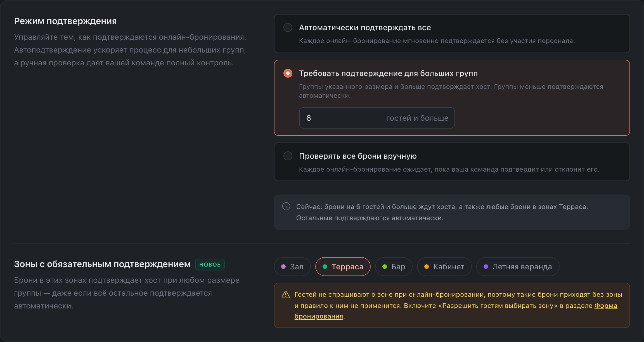
Task: Toggle the Летняя веранда zone chip
Action: [518, 267]
